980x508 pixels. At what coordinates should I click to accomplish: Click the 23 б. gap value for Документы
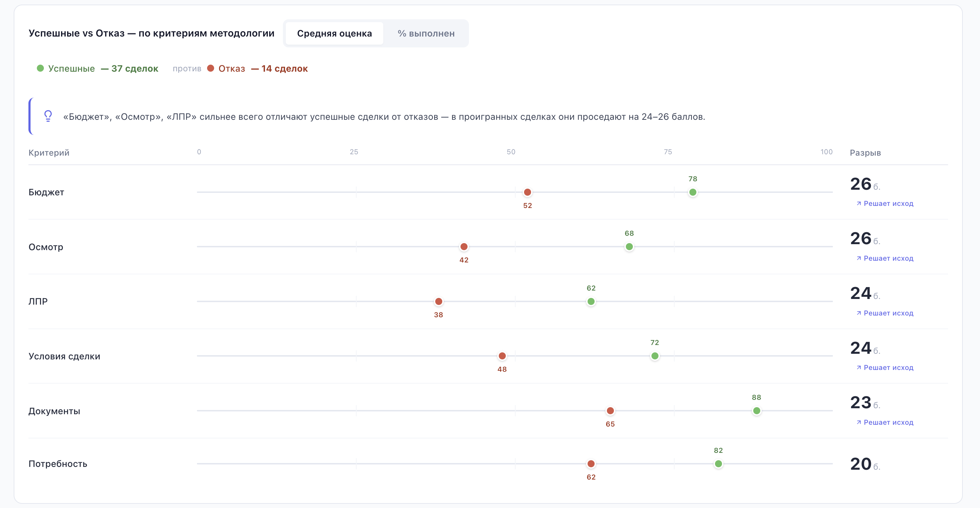865,403
